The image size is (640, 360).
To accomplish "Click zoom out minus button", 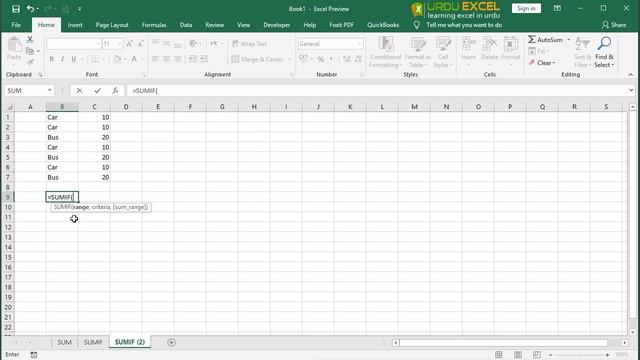I will coord(551,355).
